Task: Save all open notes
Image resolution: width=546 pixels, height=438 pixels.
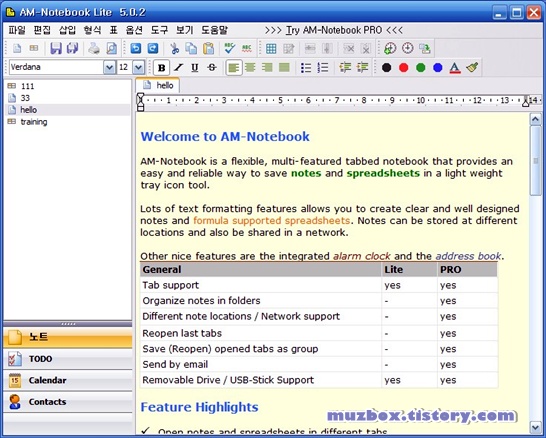Action: tap(72, 48)
